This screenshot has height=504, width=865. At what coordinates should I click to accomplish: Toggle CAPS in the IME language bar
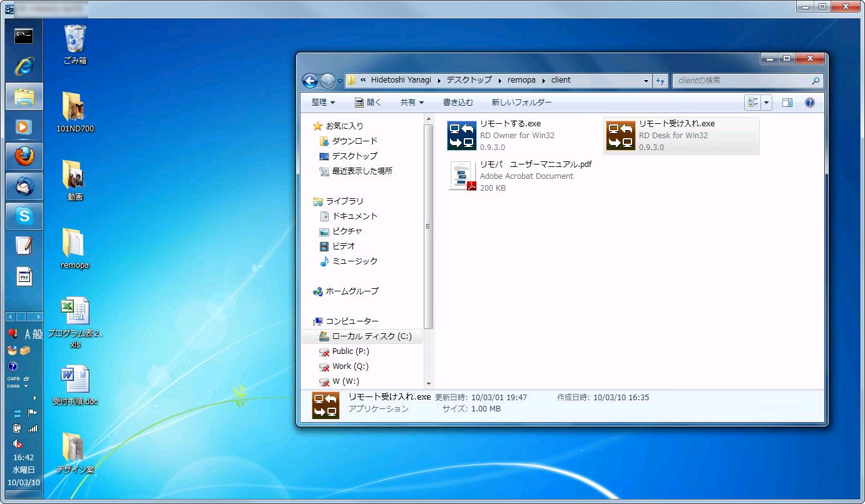[14, 379]
